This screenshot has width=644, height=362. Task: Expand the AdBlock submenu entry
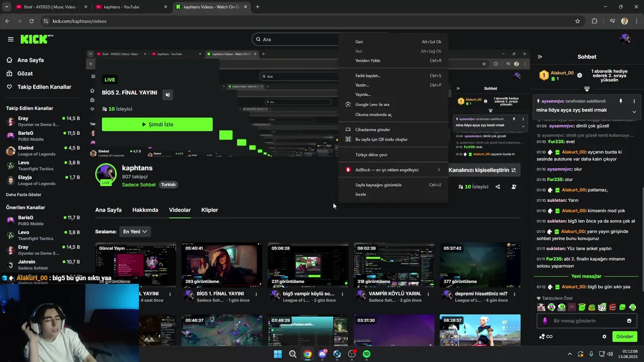[392, 170]
